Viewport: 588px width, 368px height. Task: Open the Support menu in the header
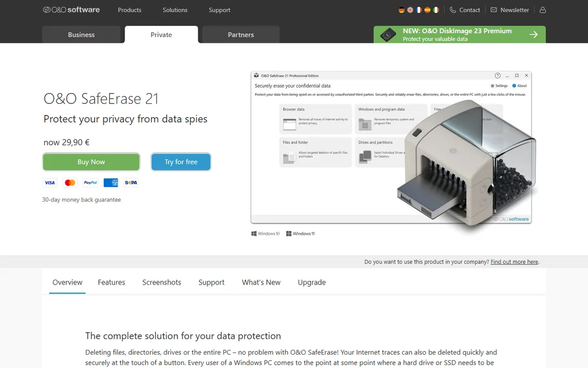coord(219,10)
